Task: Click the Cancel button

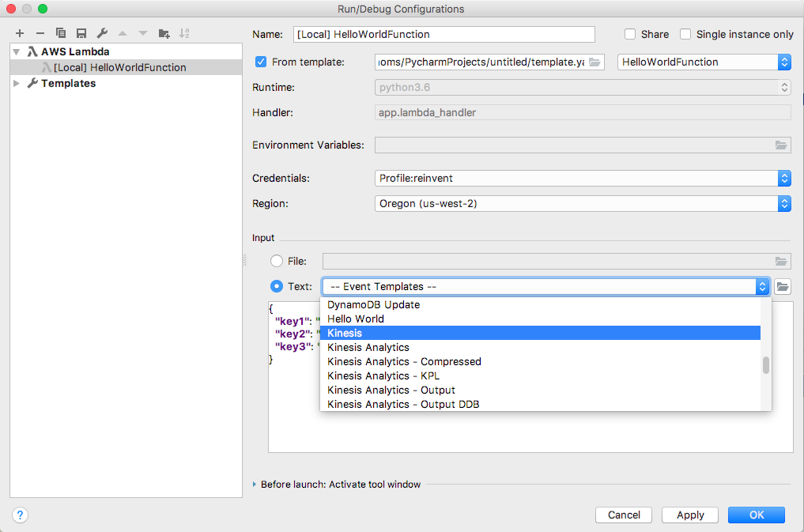Action: click(624, 515)
